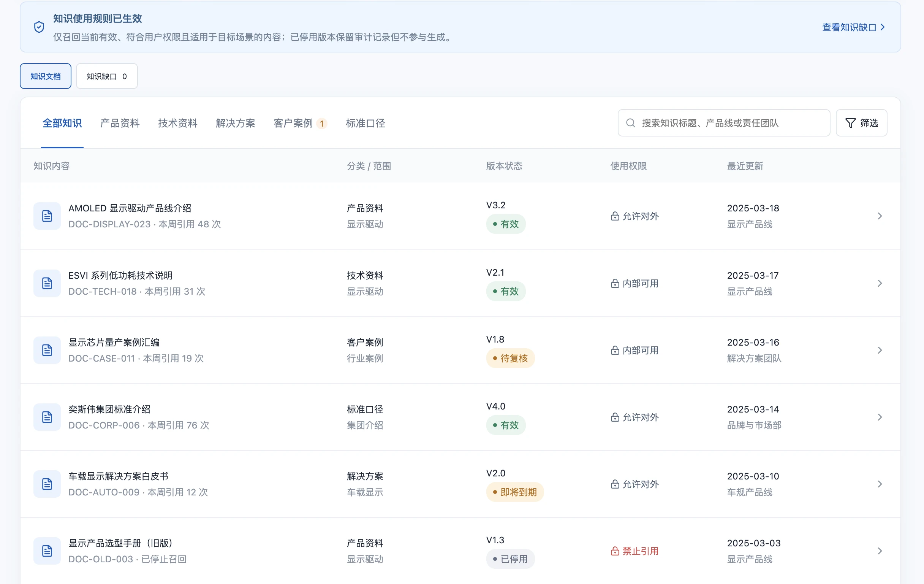Image resolution: width=924 pixels, height=584 pixels.
Task: Click 待复核 status badge
Action: click(510, 358)
